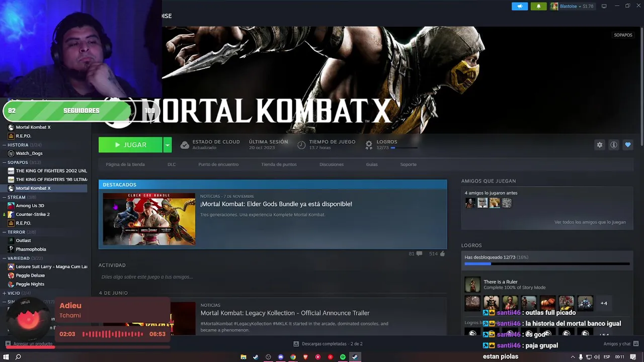Viewport: 644px width, 362px height.
Task: Open the Soporte tab
Action: (408, 164)
